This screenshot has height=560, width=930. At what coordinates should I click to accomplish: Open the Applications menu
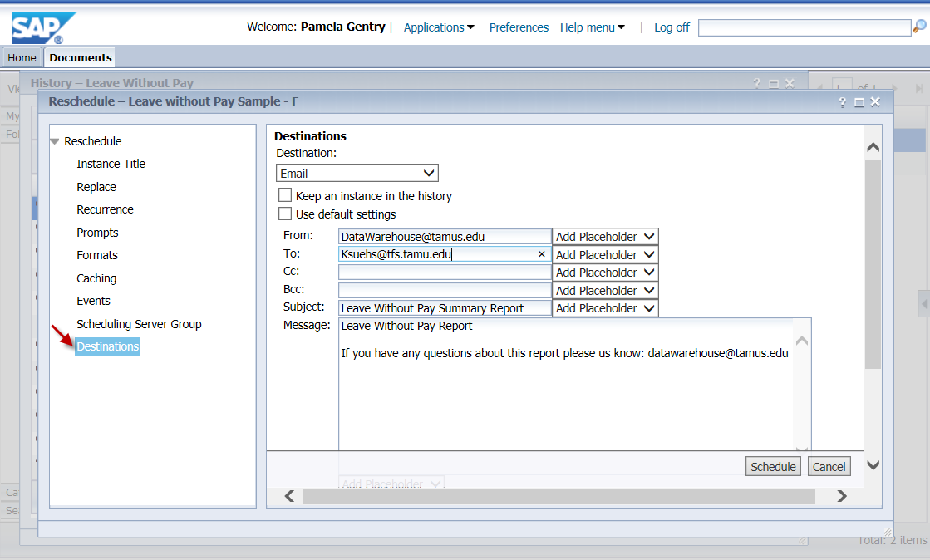(x=439, y=27)
